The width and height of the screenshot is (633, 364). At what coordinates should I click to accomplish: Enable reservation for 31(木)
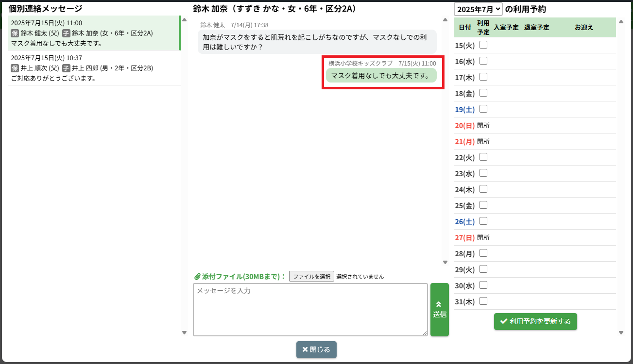pyautogui.click(x=483, y=301)
